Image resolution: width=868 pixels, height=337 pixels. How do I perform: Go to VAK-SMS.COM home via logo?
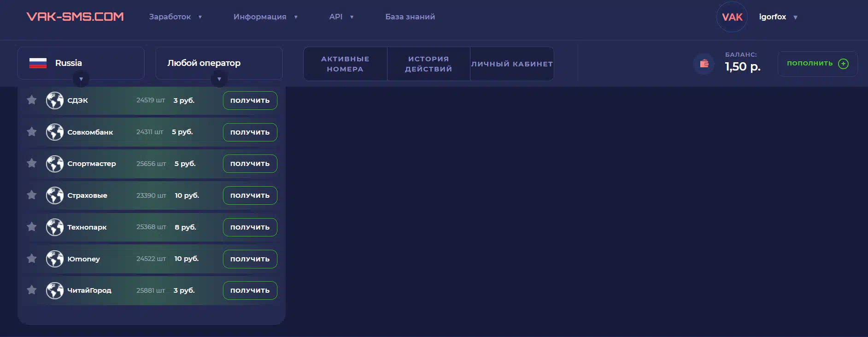[x=75, y=17]
